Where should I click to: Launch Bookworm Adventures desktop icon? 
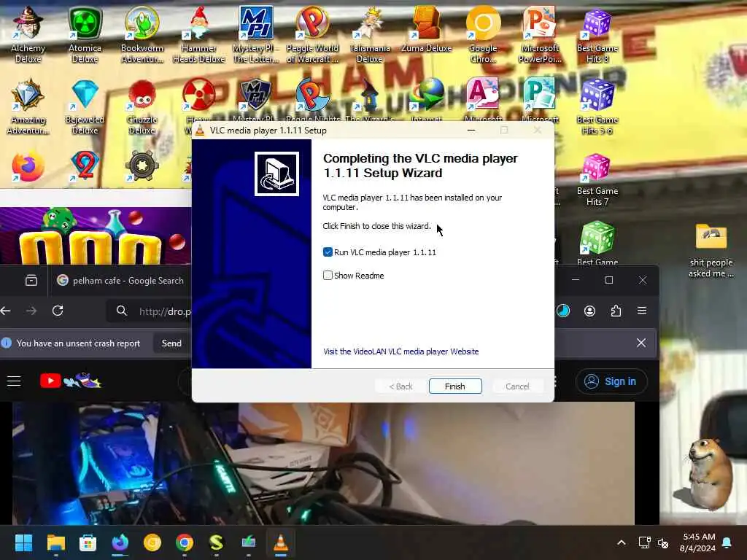coord(142,35)
